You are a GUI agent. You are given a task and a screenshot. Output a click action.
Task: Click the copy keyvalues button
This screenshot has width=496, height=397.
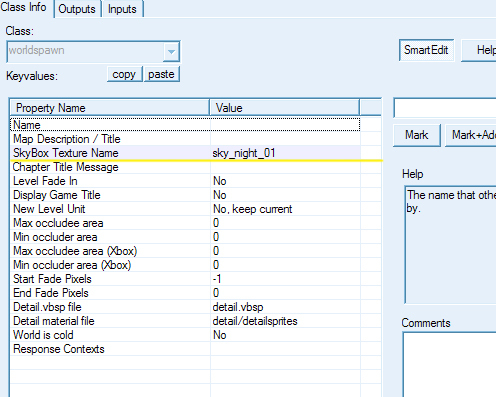124,74
